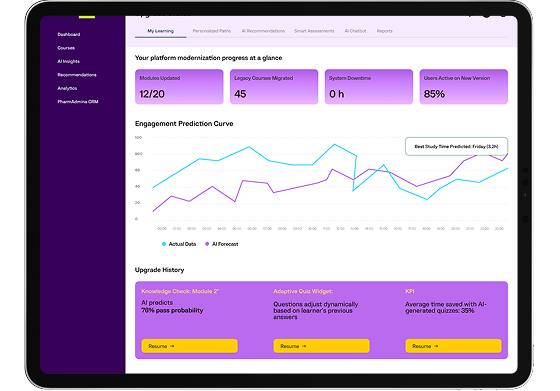
Task: Open the sidebar Recommendations page
Action: (77, 75)
